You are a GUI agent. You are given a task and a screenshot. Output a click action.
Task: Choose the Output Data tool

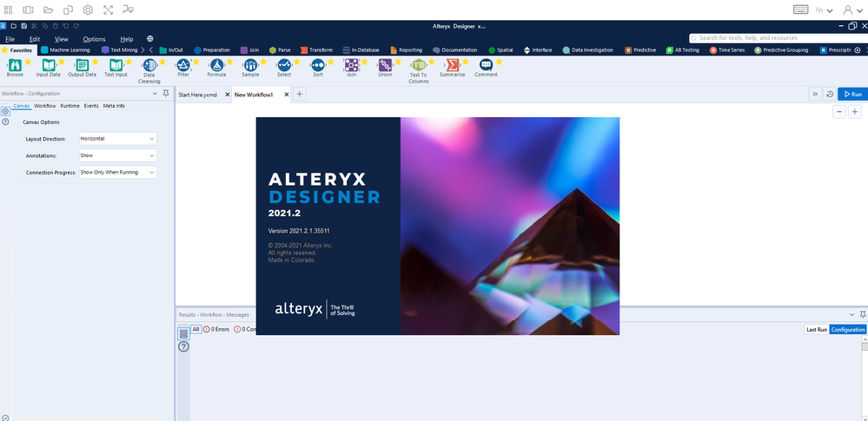82,65
